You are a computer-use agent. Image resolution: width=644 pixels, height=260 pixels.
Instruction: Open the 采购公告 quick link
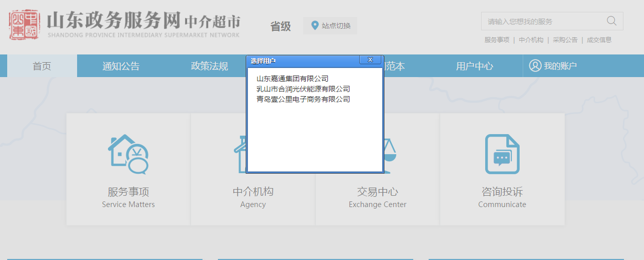pyautogui.click(x=565, y=40)
